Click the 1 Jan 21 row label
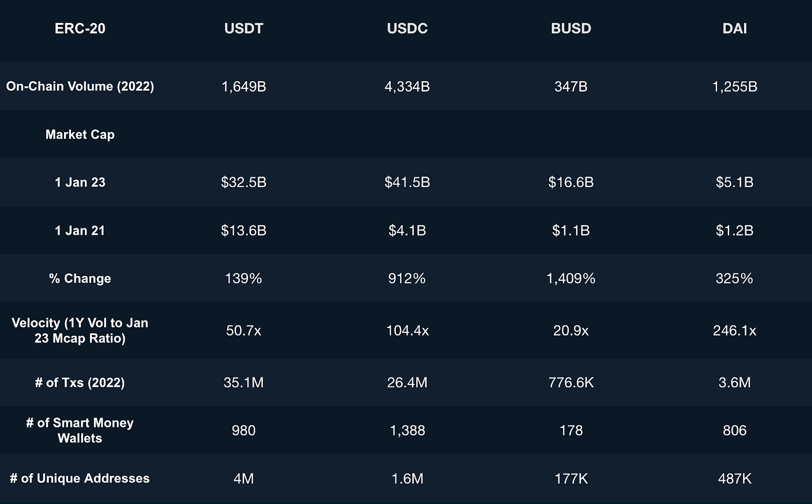This screenshot has width=812, height=504. point(80,231)
